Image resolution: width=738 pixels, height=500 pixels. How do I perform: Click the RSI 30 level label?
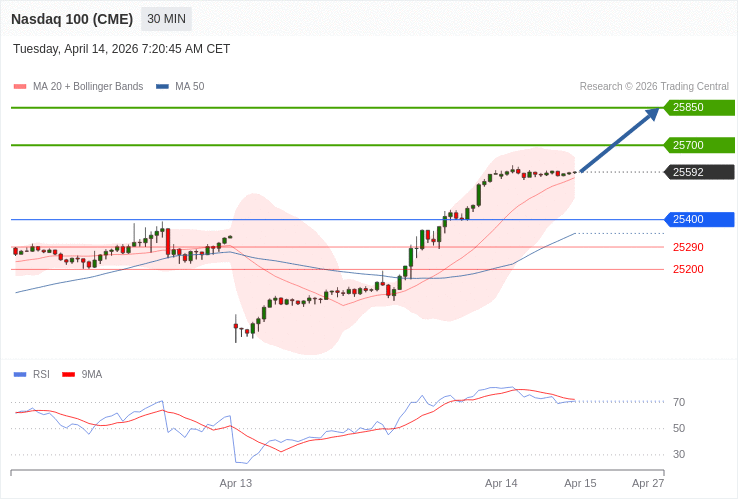point(679,454)
